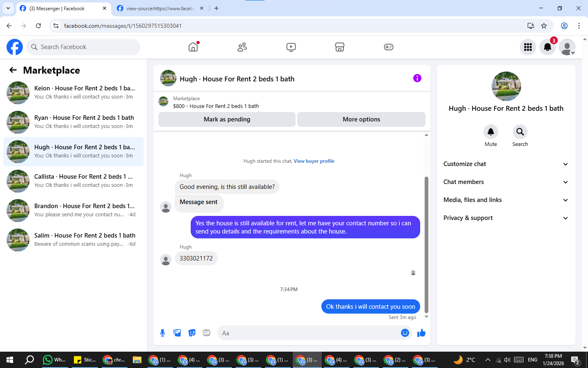Open Salim house rent conversation
This screenshot has width=588, height=368.
73,240
